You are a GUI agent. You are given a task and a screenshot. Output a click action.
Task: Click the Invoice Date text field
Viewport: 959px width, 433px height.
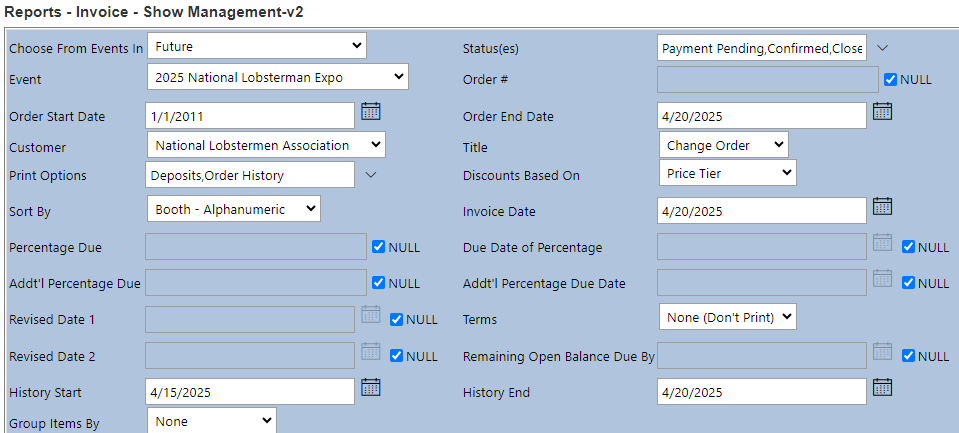(762, 211)
